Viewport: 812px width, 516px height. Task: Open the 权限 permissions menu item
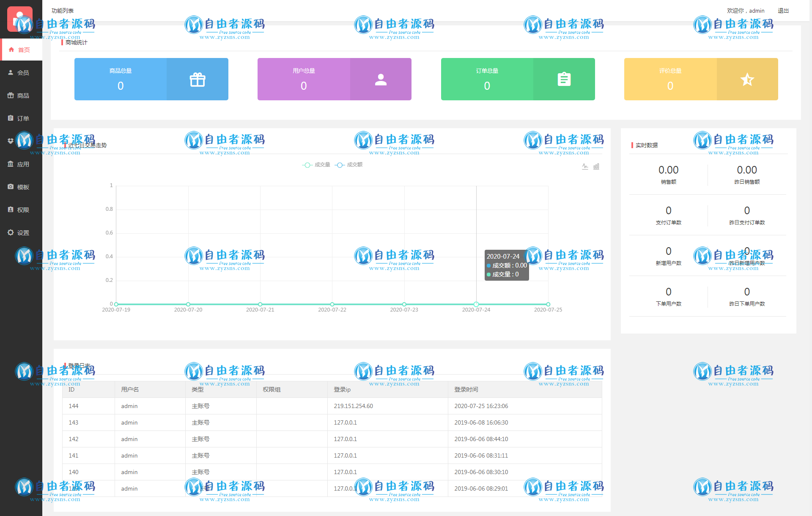point(21,210)
